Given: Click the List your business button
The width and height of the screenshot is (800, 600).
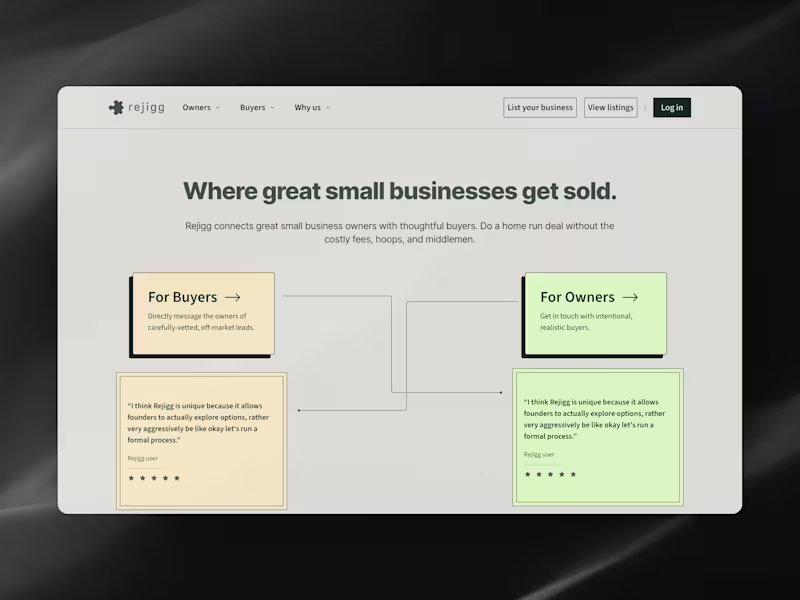Looking at the screenshot, I should [540, 108].
